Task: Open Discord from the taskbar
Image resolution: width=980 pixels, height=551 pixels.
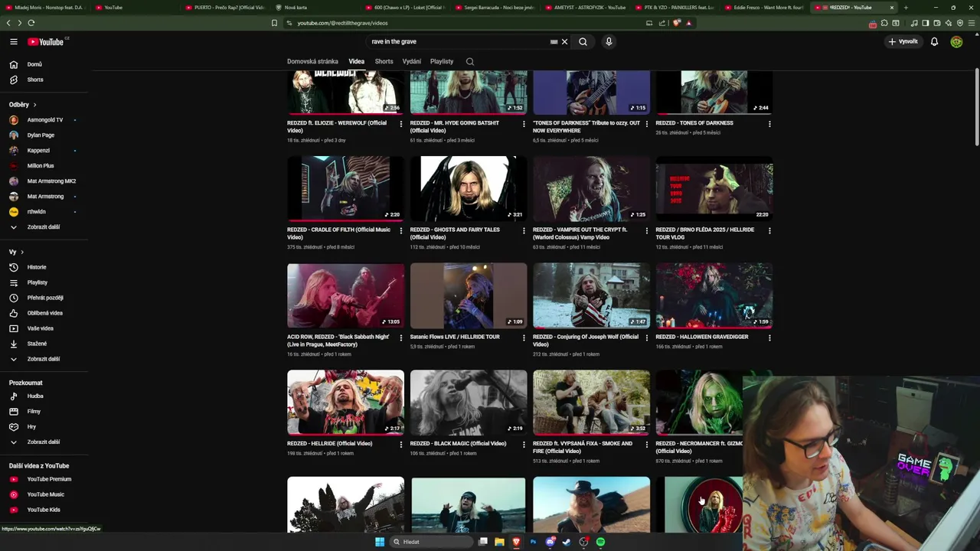Action: (550, 542)
